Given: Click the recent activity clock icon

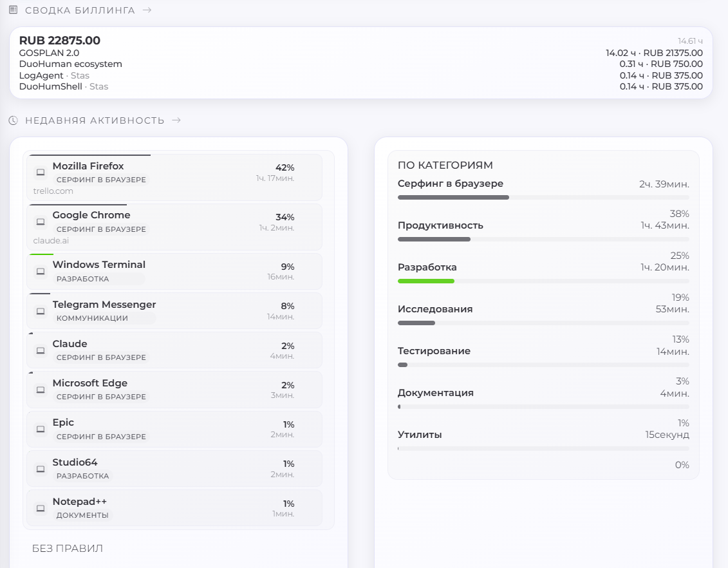Looking at the screenshot, I should coord(14,120).
